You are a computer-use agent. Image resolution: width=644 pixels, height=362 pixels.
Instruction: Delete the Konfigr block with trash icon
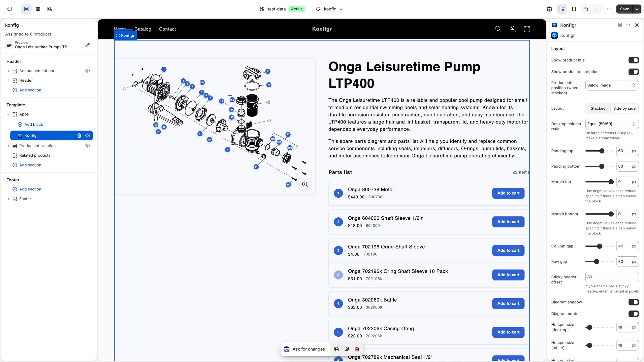click(79, 135)
